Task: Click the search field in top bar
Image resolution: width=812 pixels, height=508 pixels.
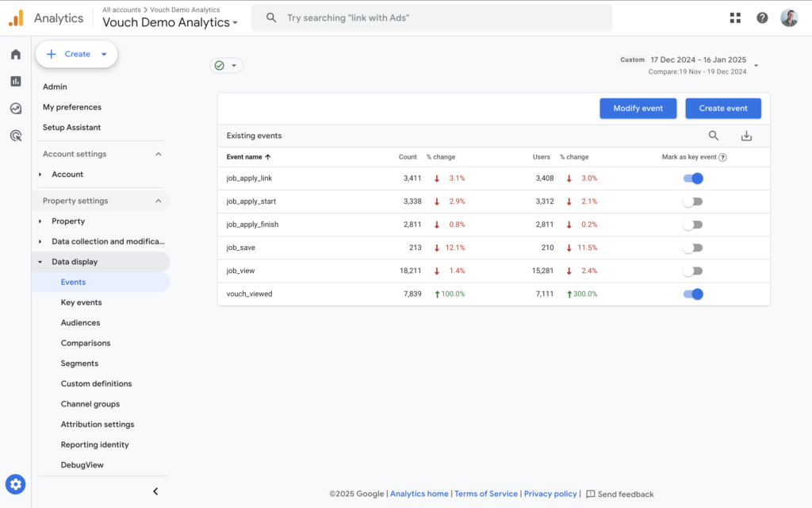Action: pos(432,17)
